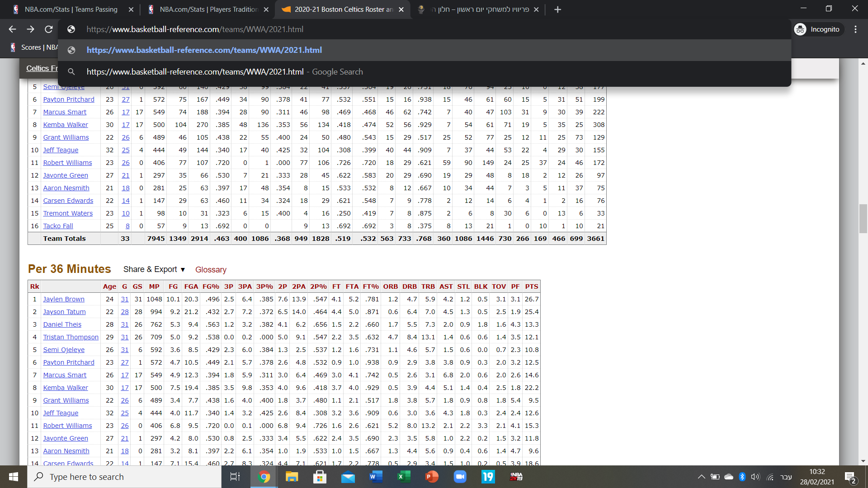Click the page vertical scrollbar thumb
Image resolution: width=868 pixels, height=488 pixels.
pyautogui.click(x=863, y=219)
